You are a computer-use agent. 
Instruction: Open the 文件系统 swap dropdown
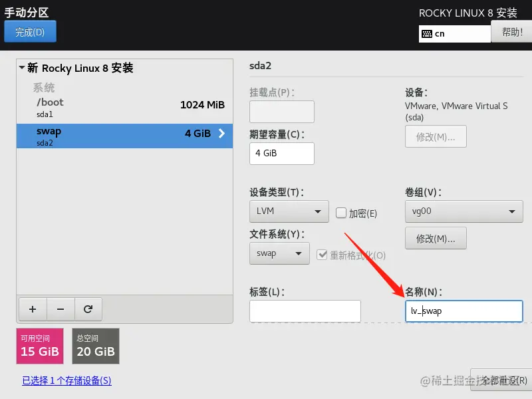tap(279, 253)
